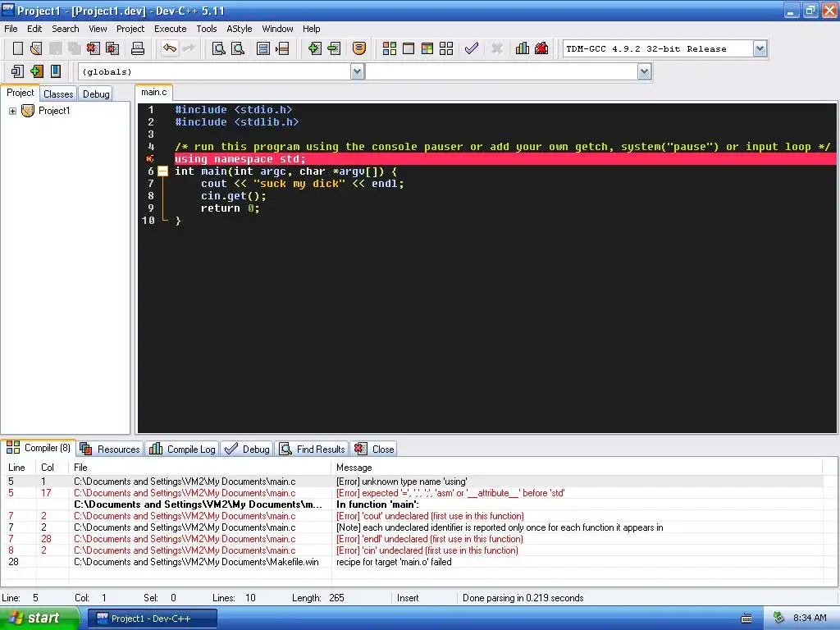Open the Window menu
This screenshot has height=630, width=840.
(x=277, y=29)
